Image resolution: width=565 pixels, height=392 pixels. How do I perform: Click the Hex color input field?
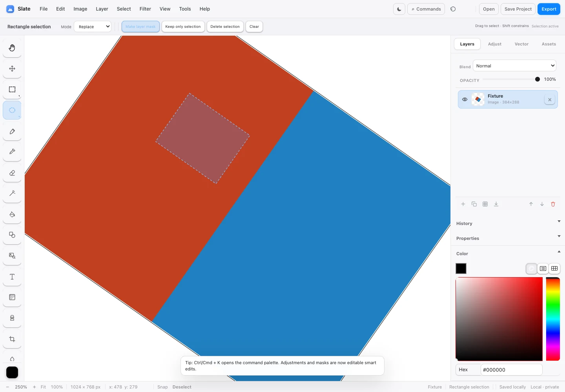[x=511, y=370]
